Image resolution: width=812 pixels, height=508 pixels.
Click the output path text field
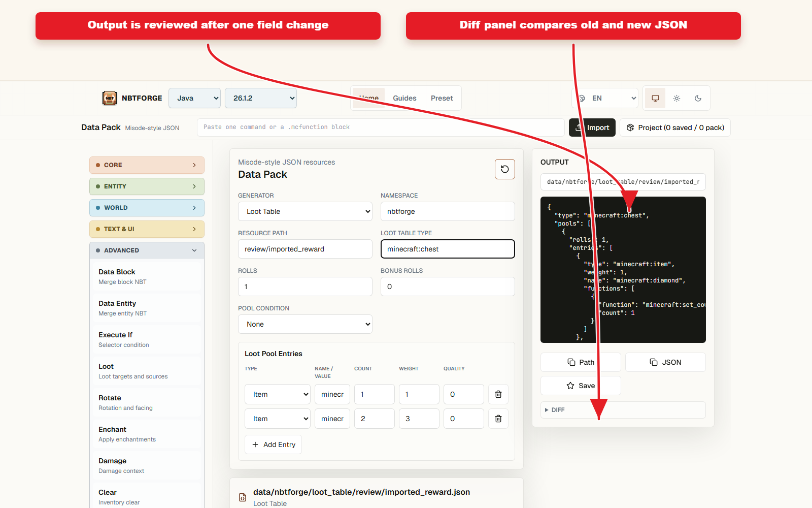coord(623,182)
